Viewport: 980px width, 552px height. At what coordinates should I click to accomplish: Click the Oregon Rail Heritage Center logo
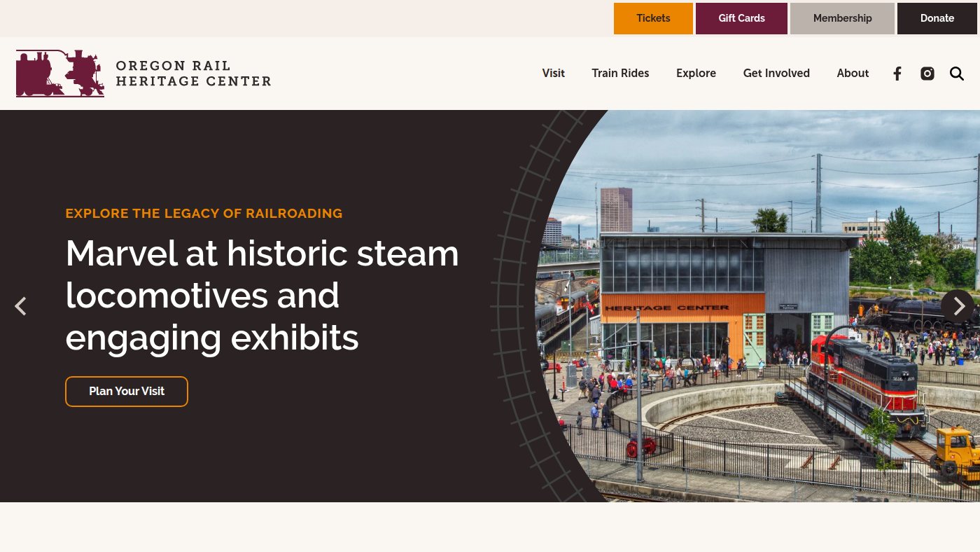click(x=143, y=74)
